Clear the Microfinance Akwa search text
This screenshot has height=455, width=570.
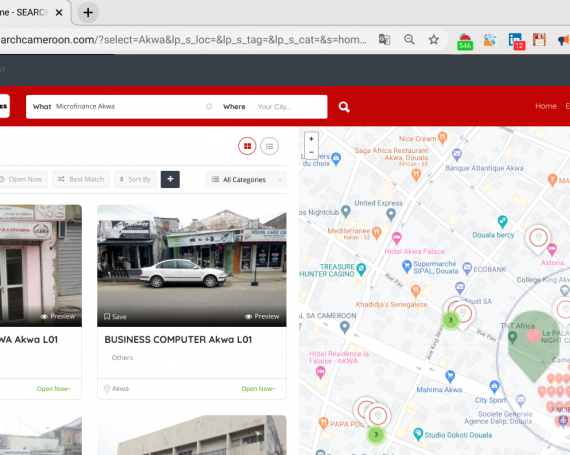209,106
